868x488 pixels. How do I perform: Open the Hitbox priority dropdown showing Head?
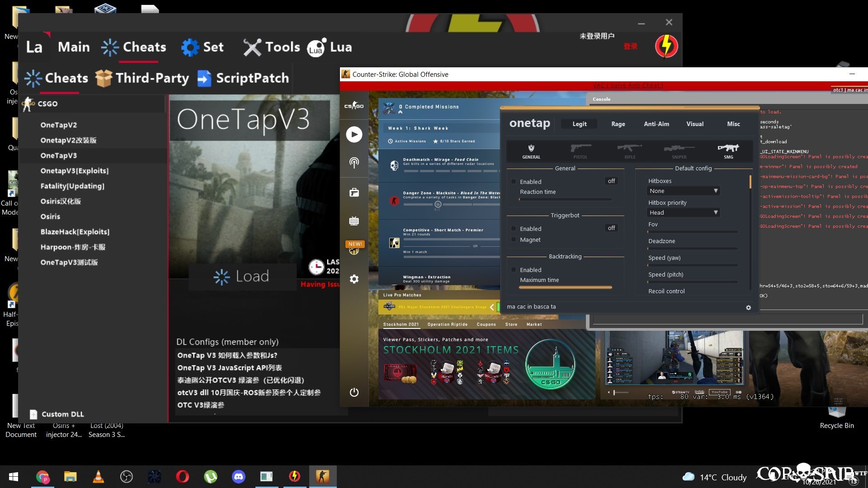point(684,212)
